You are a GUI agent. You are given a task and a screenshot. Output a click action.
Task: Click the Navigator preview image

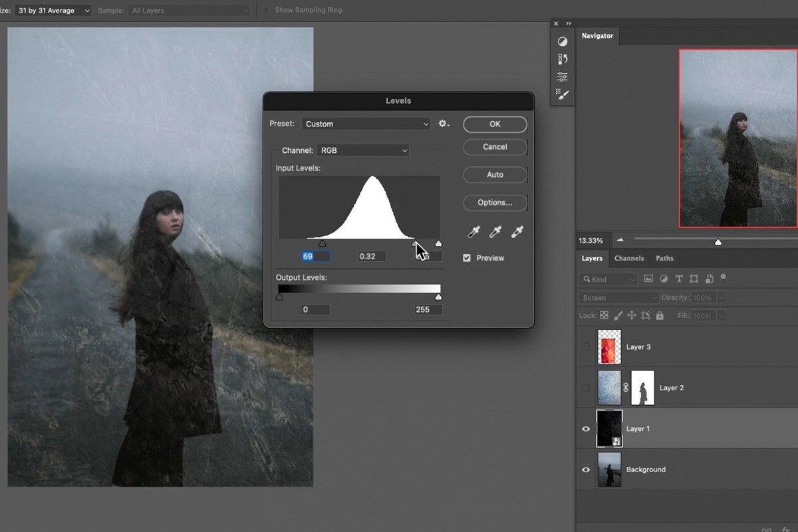[738, 138]
